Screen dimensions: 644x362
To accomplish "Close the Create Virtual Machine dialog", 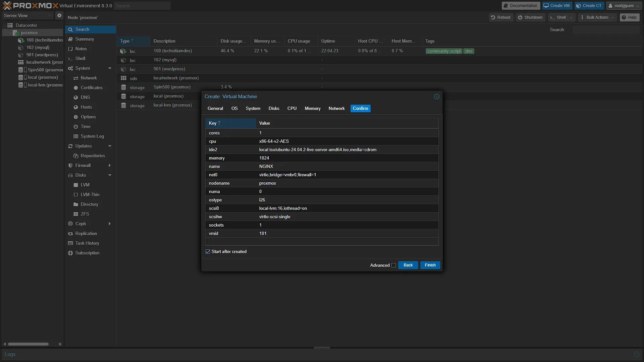I will tap(436, 97).
